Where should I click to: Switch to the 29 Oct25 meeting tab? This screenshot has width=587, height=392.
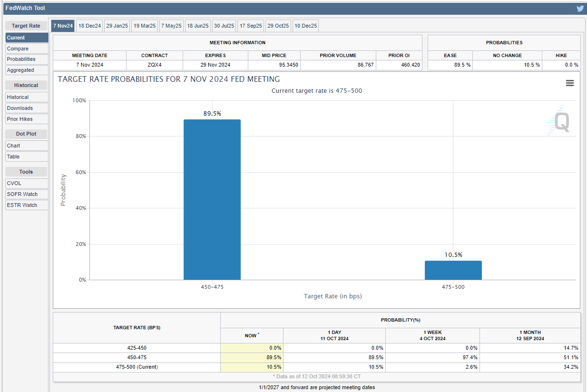click(x=278, y=26)
